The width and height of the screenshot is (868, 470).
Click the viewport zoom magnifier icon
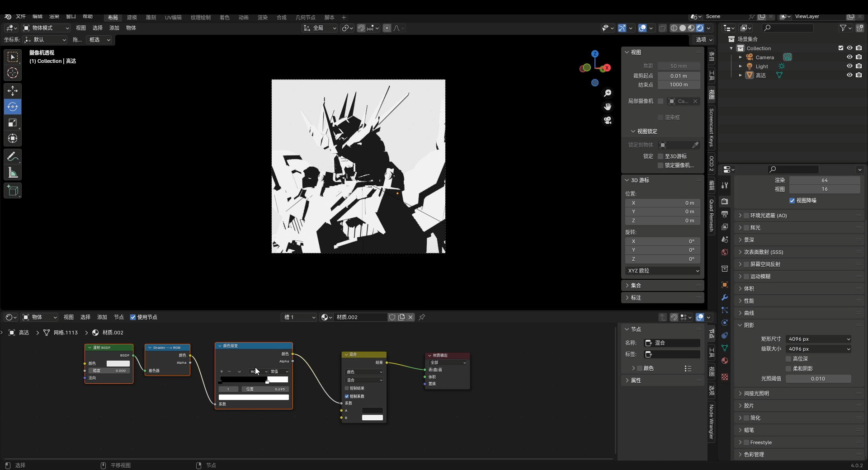608,93
